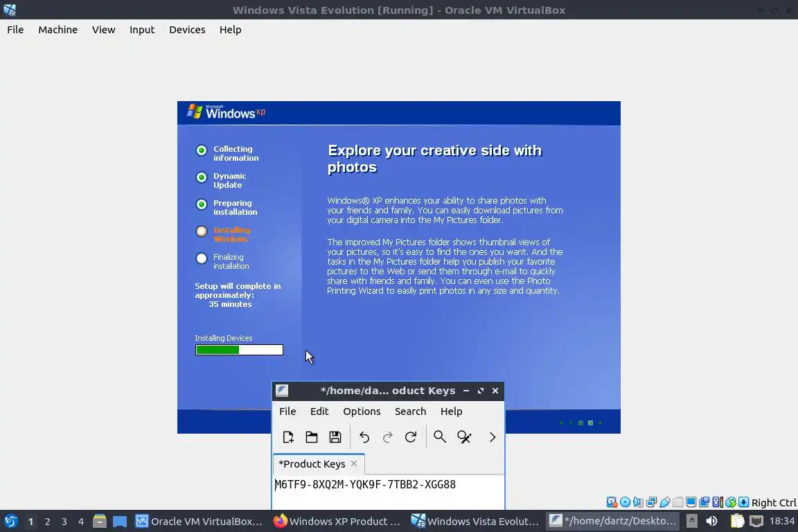Undo last edit with the undo arrow icon

(x=364, y=437)
